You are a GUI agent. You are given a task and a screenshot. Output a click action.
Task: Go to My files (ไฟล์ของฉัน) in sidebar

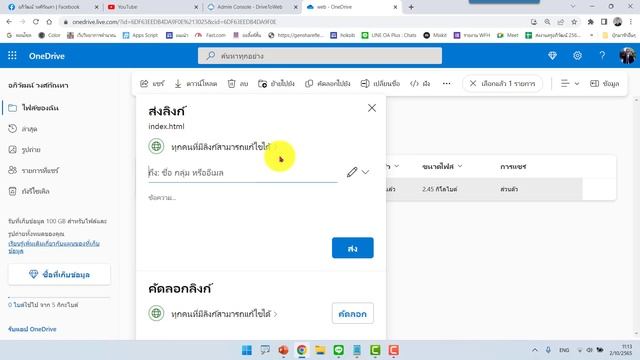pyautogui.click(x=40, y=108)
